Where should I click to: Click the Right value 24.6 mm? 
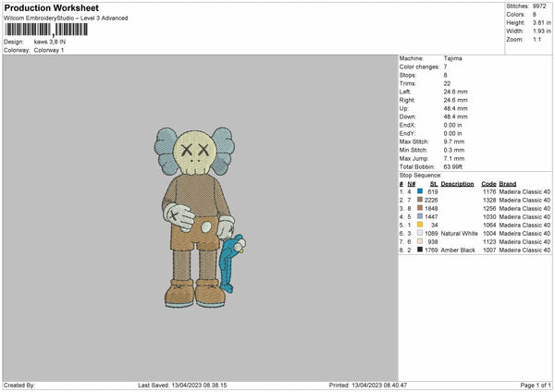455,100
